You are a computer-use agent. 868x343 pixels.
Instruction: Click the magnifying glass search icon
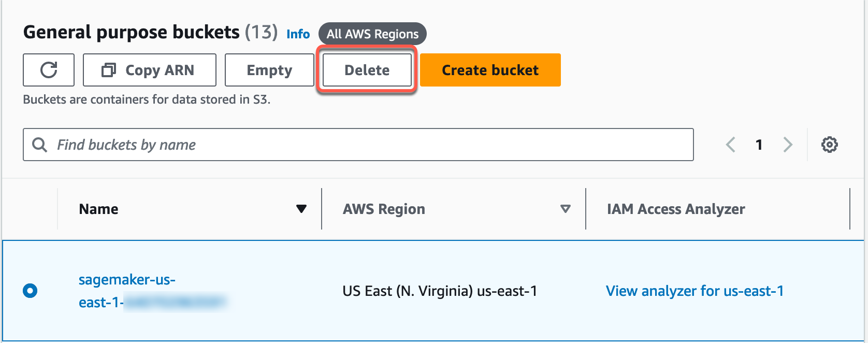click(x=39, y=145)
